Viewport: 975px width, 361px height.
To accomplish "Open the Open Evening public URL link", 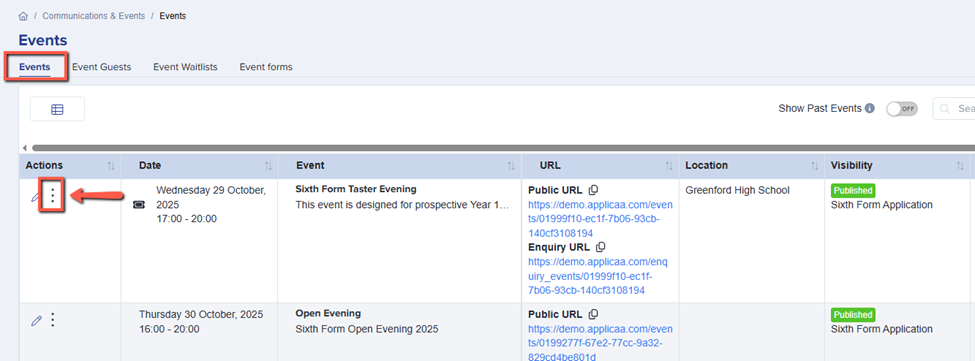I will [x=601, y=342].
